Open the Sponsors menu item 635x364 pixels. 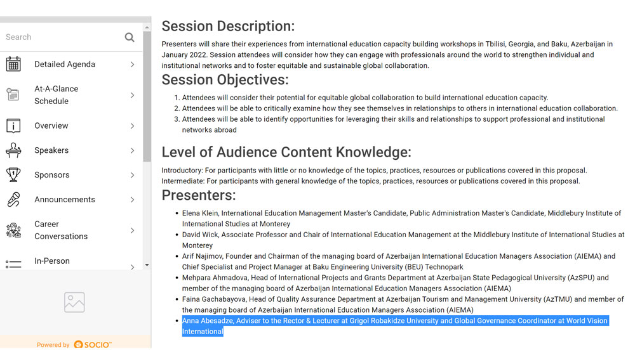click(x=52, y=175)
